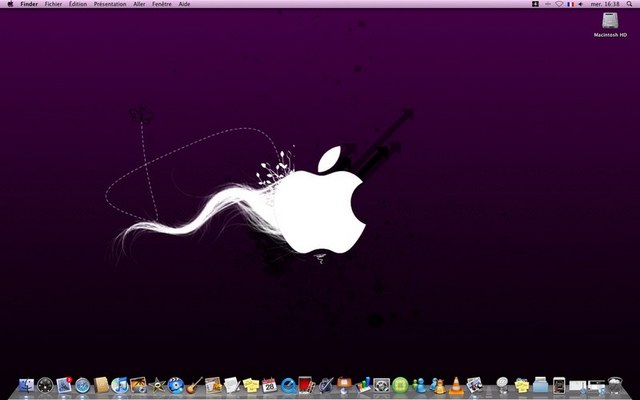
Task: Open the Finder menu
Action: point(29,4)
